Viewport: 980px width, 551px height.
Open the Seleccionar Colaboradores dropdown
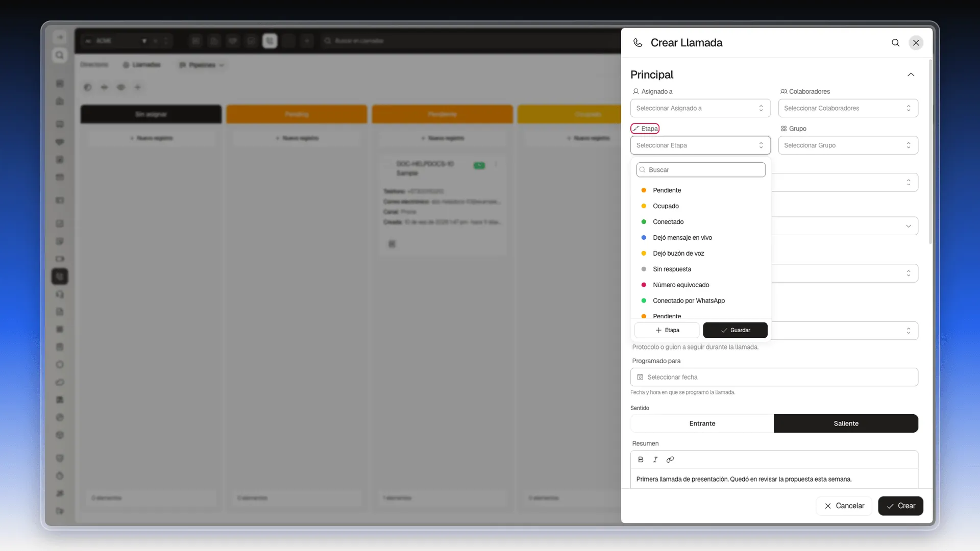tap(848, 108)
